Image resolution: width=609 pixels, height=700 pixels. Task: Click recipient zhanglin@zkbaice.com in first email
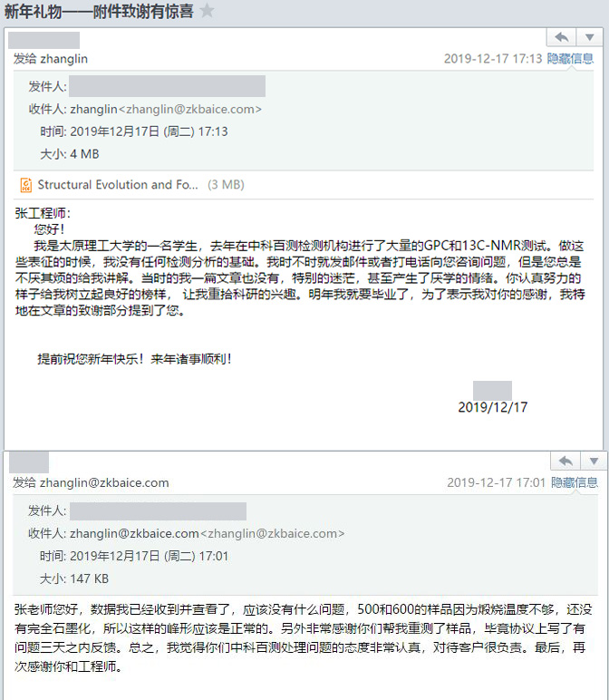190,110
